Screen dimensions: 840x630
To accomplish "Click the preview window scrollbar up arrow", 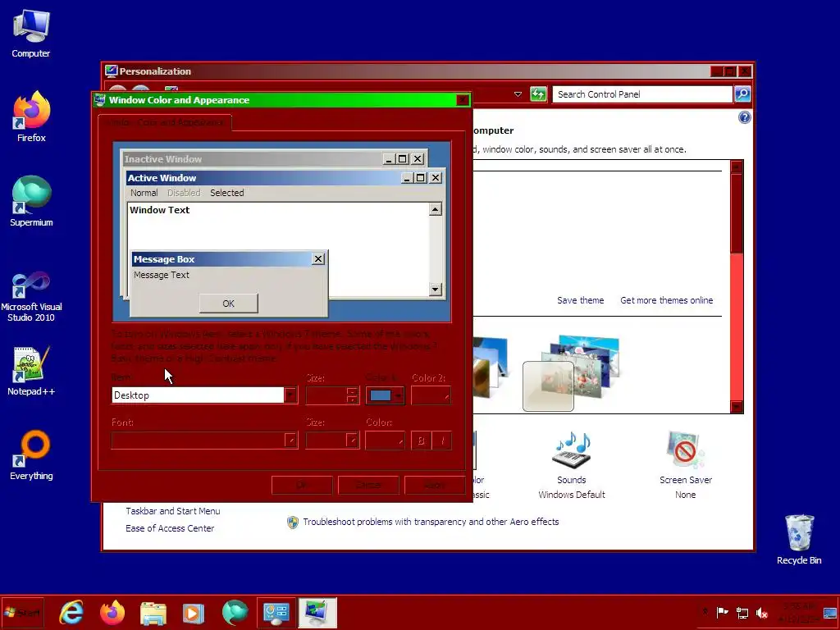I will tap(436, 209).
